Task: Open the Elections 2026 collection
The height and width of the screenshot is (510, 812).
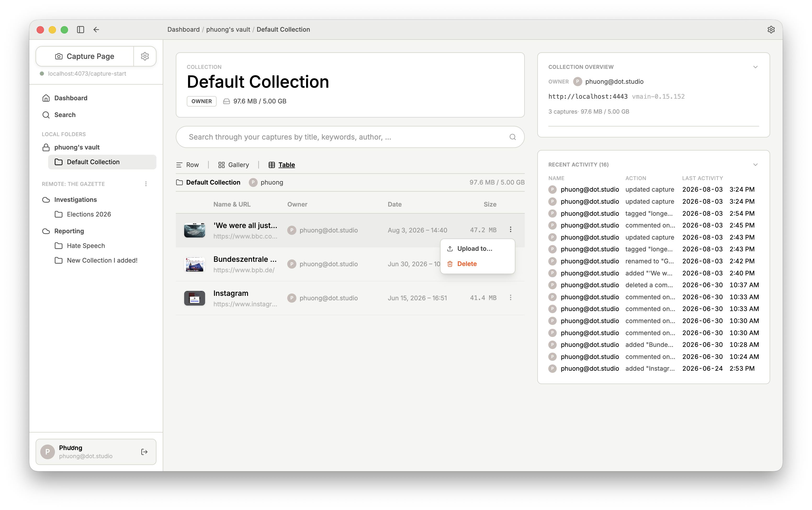Action: click(x=89, y=214)
